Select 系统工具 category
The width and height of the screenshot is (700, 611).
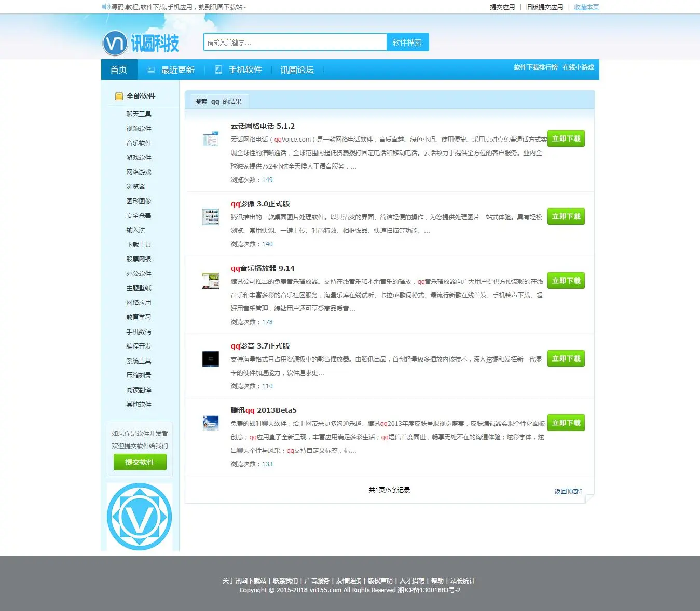(x=139, y=360)
